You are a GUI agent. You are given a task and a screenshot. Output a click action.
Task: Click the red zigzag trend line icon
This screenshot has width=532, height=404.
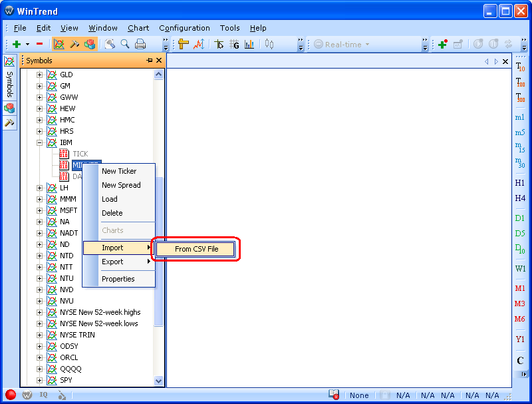(199, 44)
